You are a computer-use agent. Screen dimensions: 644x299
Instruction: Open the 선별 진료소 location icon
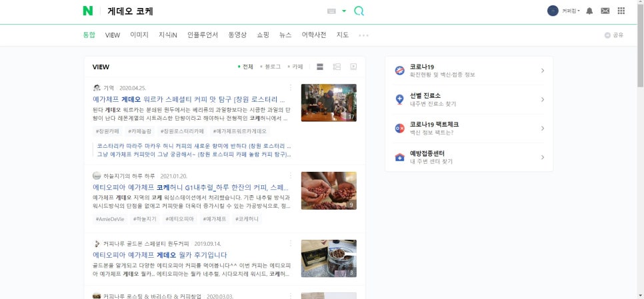click(399, 100)
